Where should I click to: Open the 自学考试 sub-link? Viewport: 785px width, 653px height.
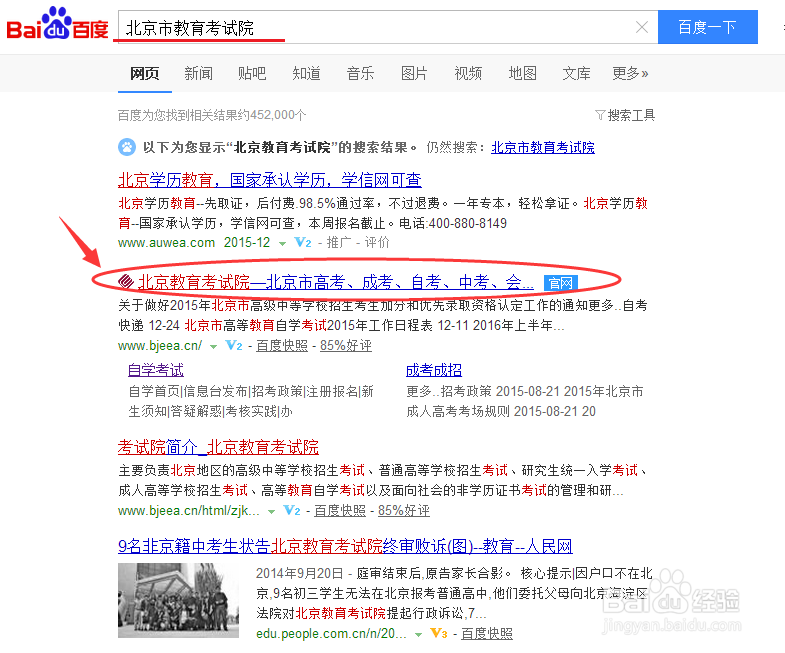[156, 370]
